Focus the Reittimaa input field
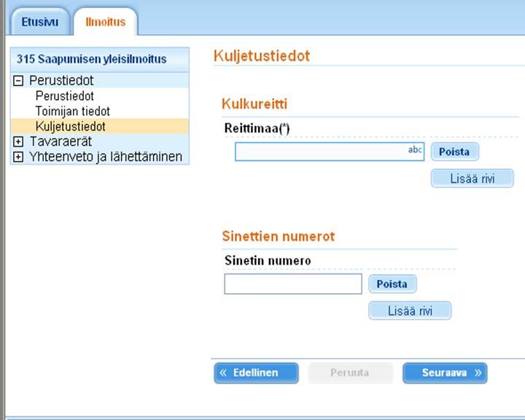The width and height of the screenshot is (525, 420). point(330,152)
